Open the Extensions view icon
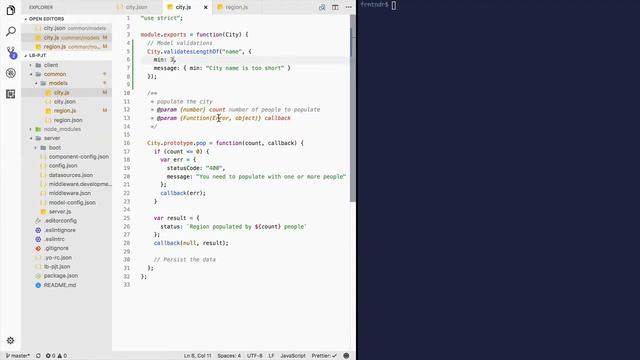The height and width of the screenshot is (360, 640). [x=11, y=94]
